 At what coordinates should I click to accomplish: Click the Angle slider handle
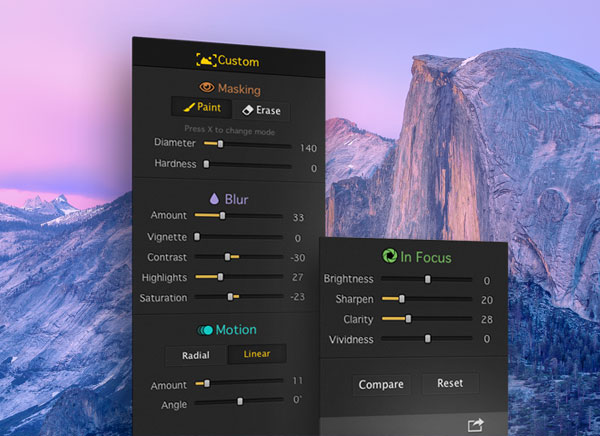tap(240, 401)
